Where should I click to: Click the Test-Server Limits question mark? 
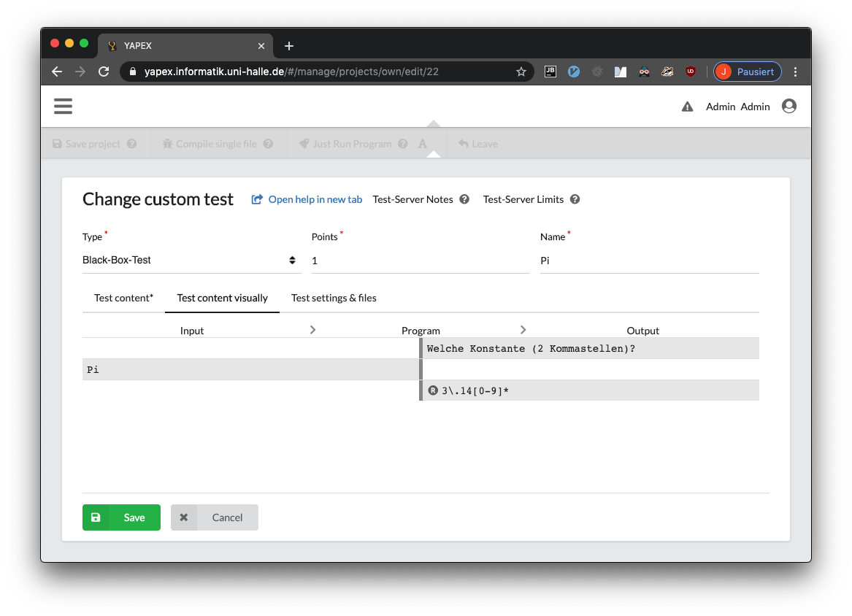(575, 199)
